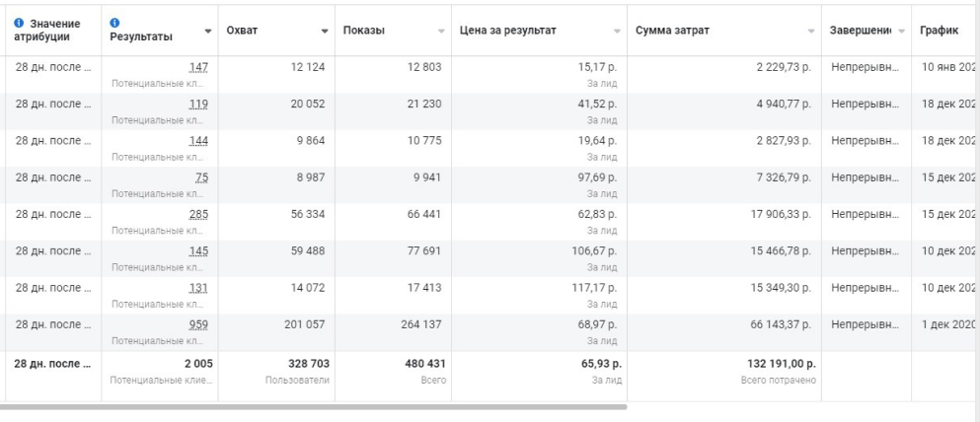Open the 131 results link
This screenshot has height=422, width=980.
[201, 289]
